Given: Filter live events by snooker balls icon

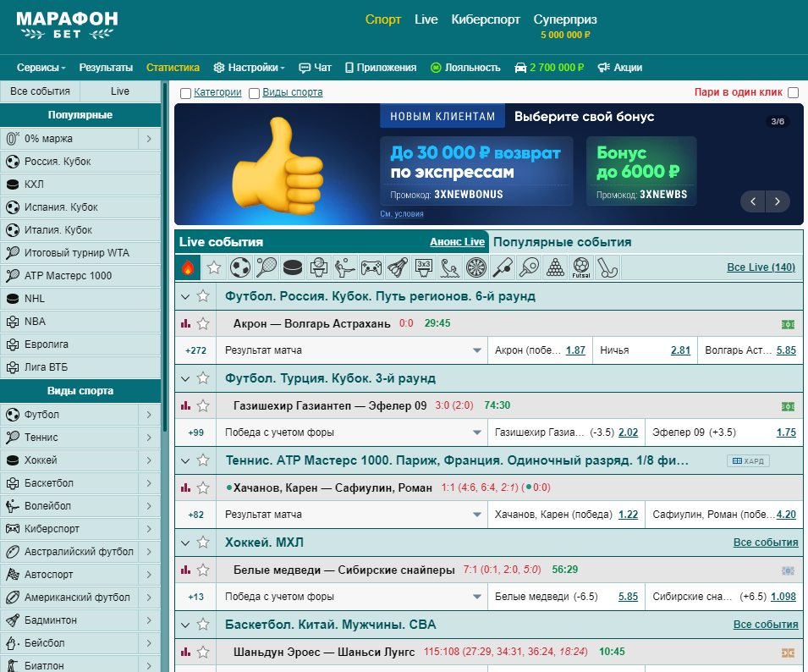Looking at the screenshot, I should click(555, 267).
